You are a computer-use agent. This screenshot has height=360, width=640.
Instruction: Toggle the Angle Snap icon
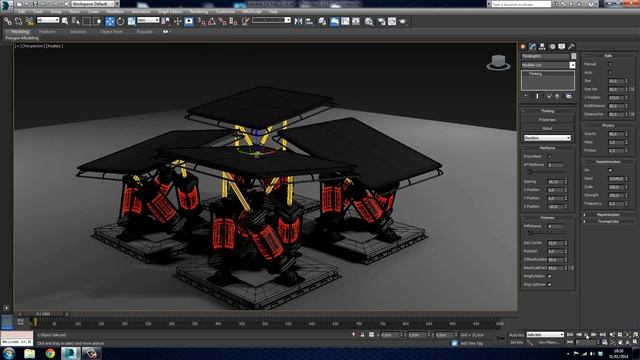(211, 21)
